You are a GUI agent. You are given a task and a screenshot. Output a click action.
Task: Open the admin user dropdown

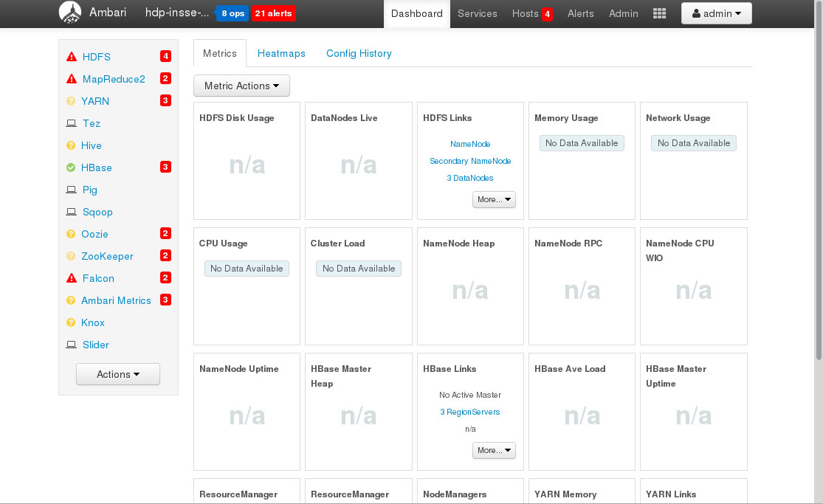click(716, 13)
